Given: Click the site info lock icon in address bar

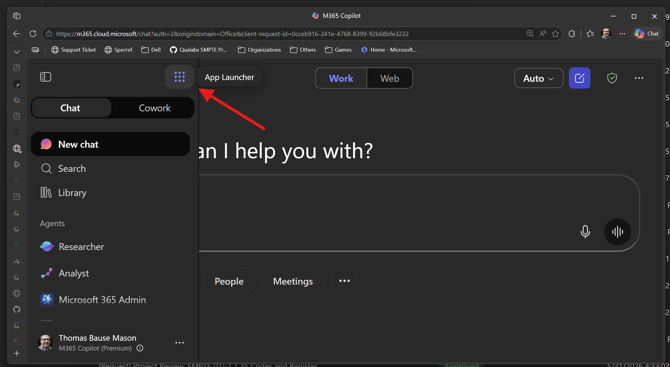Looking at the screenshot, I should 49,34.
